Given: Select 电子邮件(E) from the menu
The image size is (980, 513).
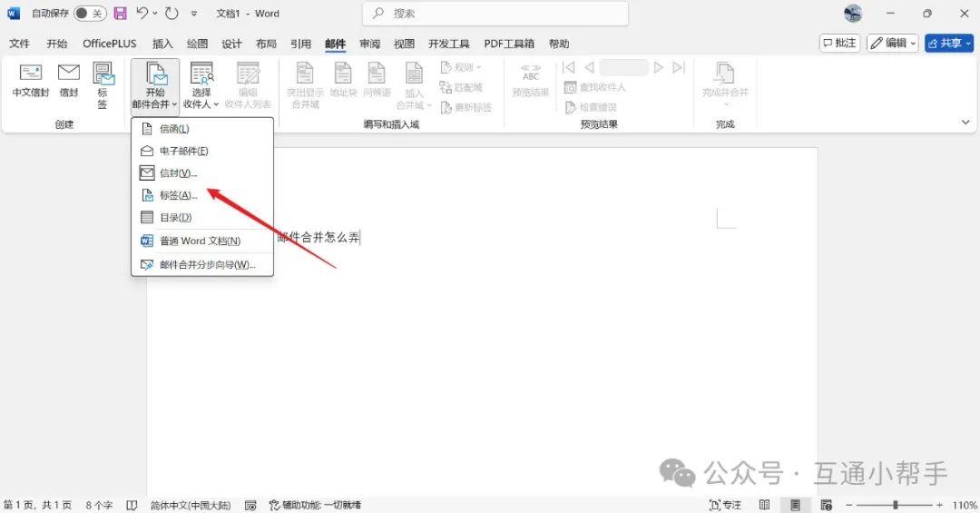Looking at the screenshot, I should (x=201, y=151).
